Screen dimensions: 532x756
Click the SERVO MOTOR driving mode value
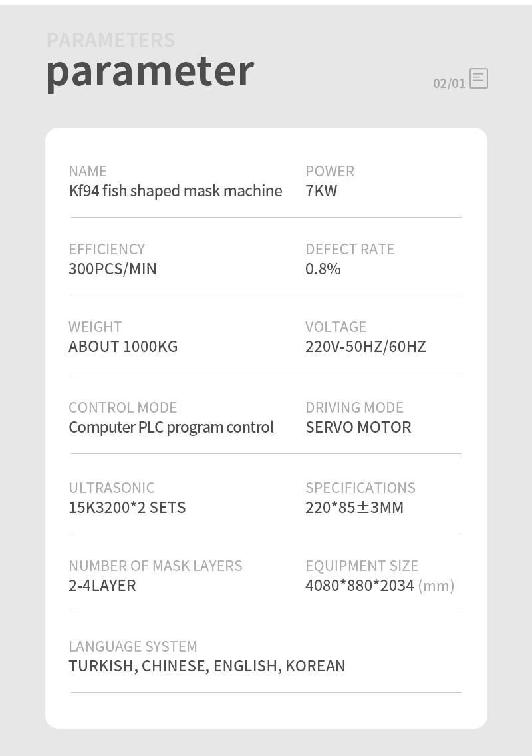(358, 427)
